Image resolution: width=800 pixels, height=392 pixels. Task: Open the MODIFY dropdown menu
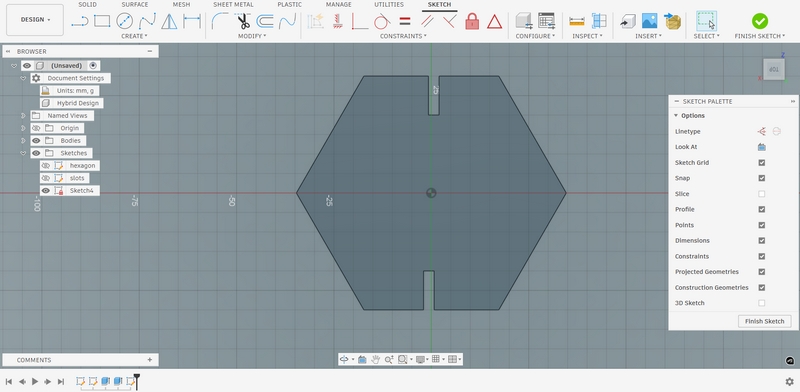click(x=252, y=36)
